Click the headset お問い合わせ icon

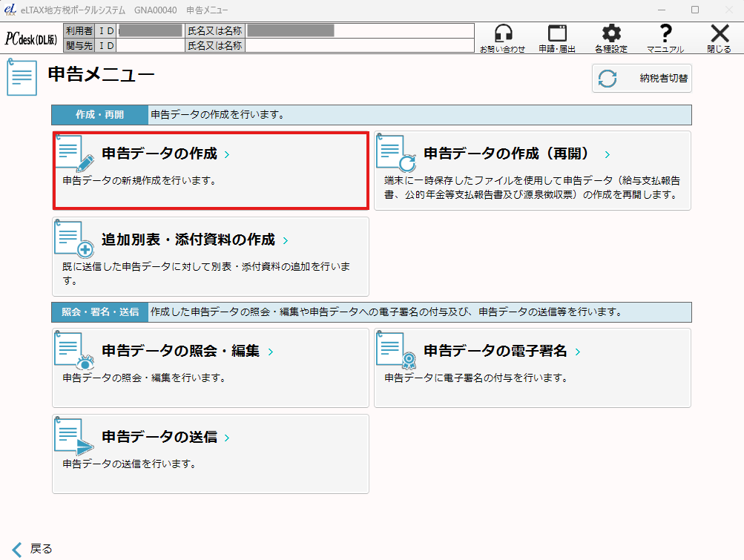[x=502, y=34]
